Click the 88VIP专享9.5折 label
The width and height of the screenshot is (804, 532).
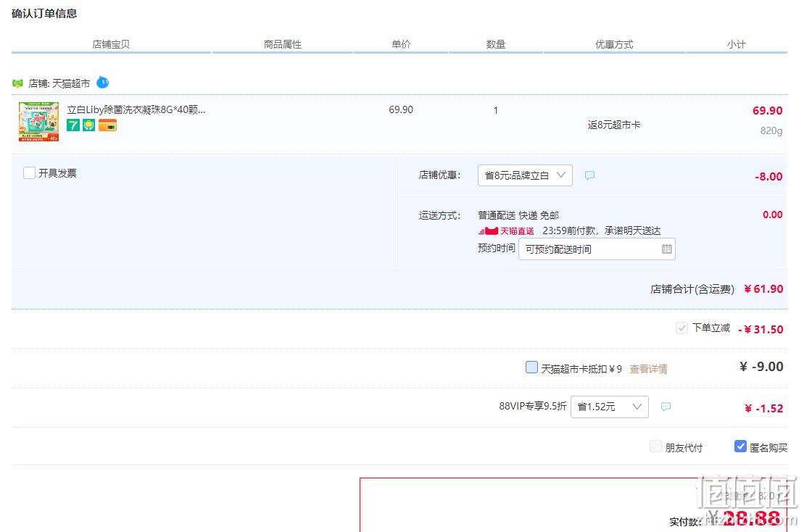(533, 406)
